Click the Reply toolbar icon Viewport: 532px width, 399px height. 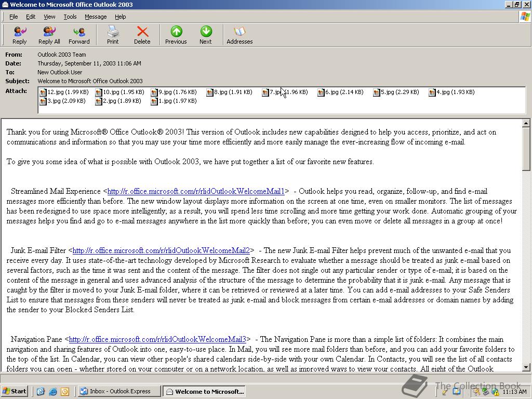pyautogui.click(x=19, y=35)
